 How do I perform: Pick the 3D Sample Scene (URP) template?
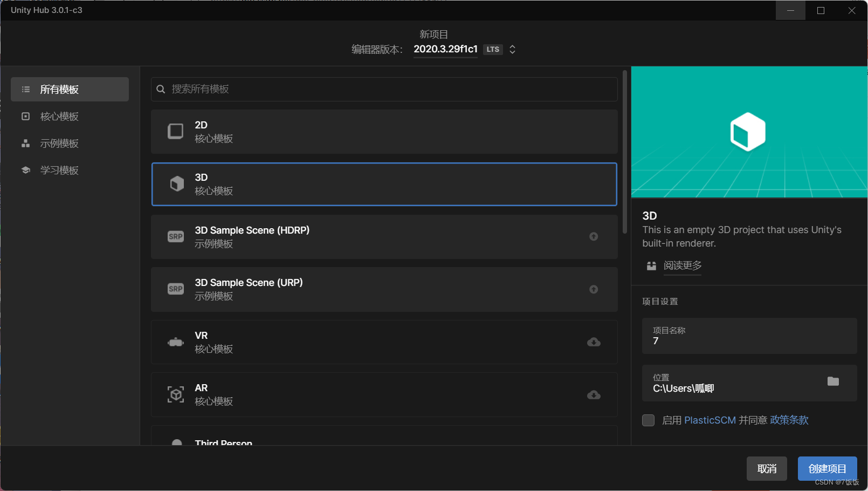click(x=384, y=289)
